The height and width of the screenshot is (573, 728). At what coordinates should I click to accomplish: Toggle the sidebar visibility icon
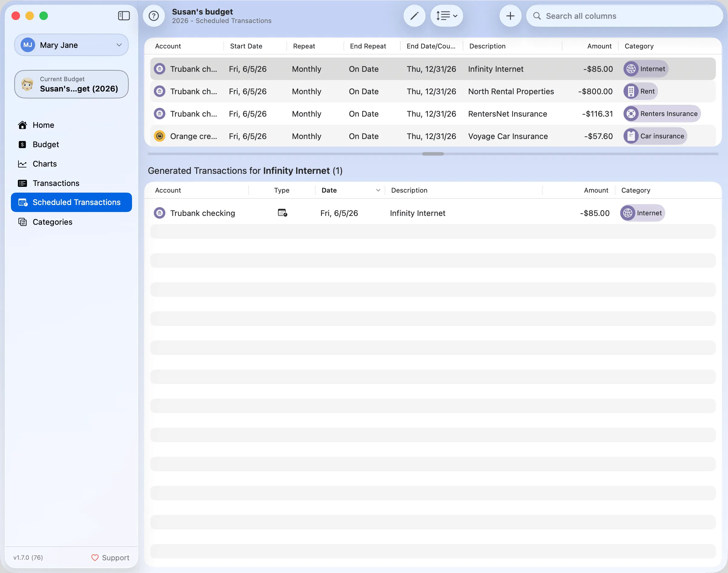click(x=124, y=16)
